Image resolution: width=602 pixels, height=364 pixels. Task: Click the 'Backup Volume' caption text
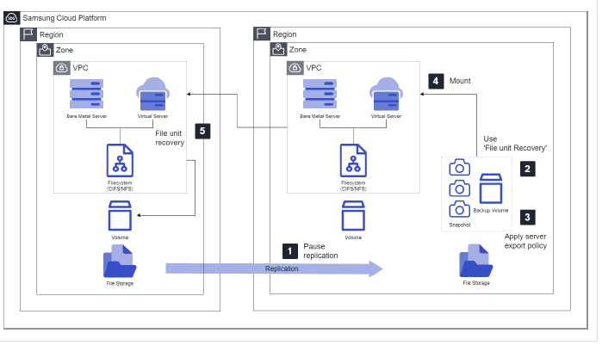(x=491, y=211)
